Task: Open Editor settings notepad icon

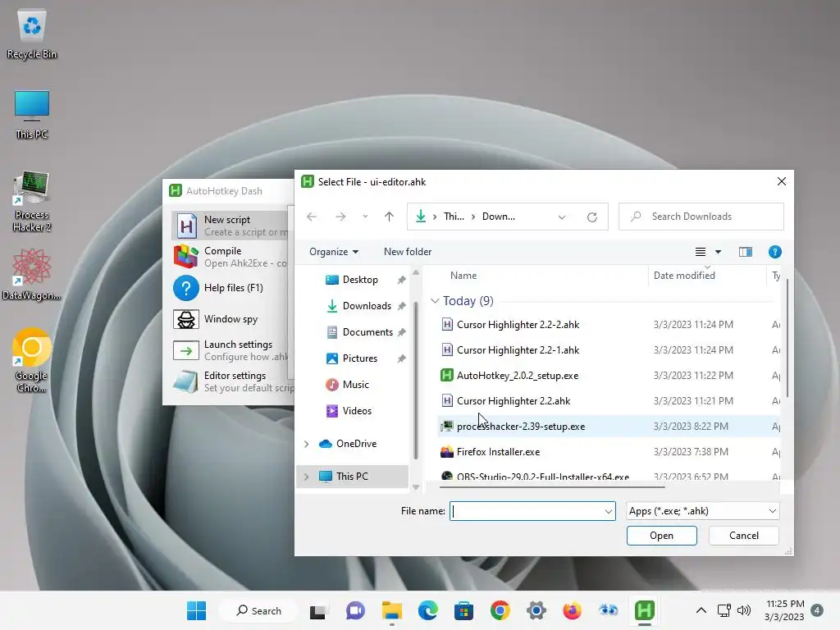Action: (186, 381)
